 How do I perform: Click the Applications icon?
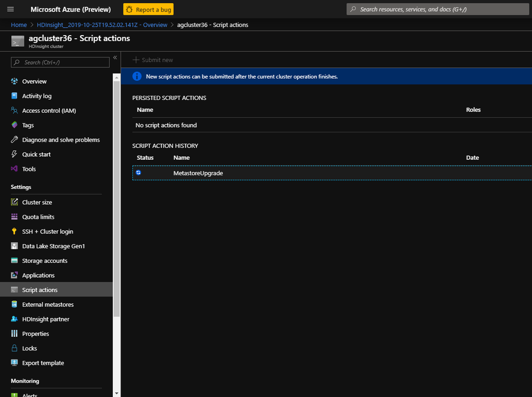(14, 275)
